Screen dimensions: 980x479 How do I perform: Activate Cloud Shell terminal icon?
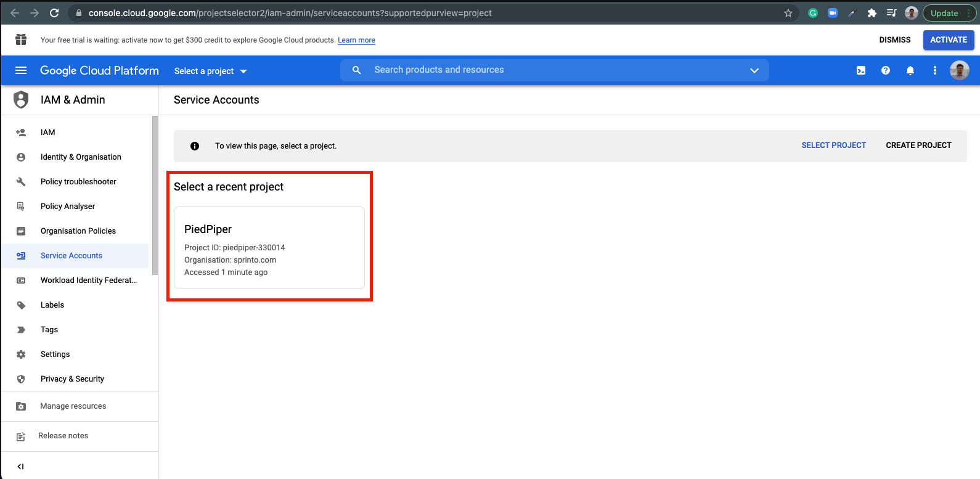(x=861, y=70)
